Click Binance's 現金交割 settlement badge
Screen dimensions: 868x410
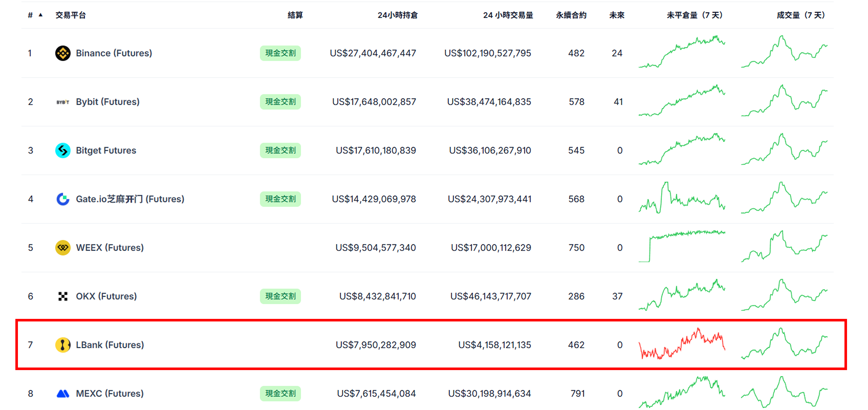[280, 53]
